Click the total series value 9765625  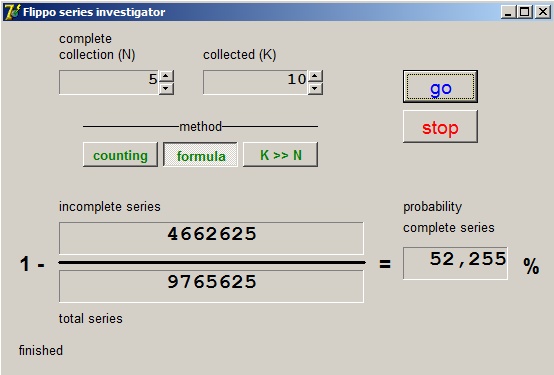point(211,286)
